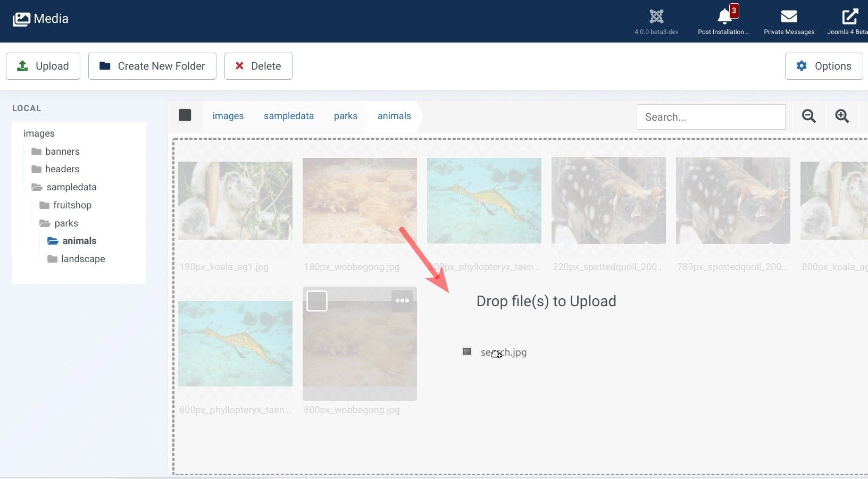Click the Media header icon

(x=21, y=19)
